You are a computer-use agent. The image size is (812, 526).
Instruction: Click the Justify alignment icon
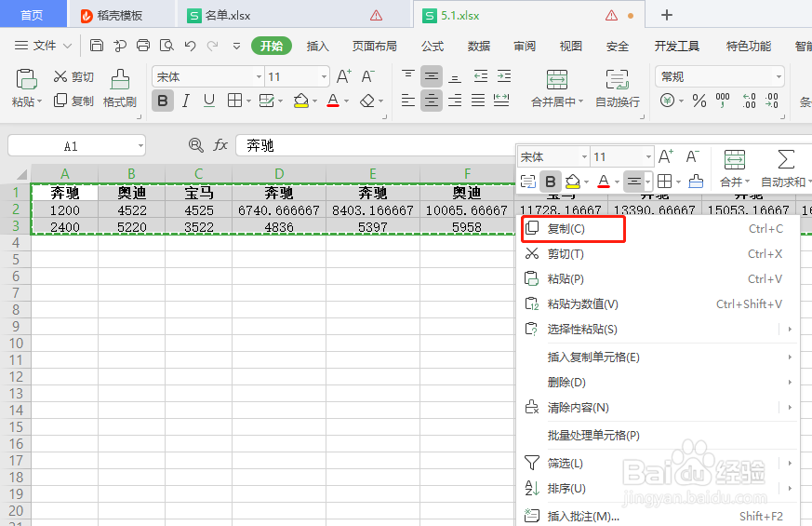(478, 100)
